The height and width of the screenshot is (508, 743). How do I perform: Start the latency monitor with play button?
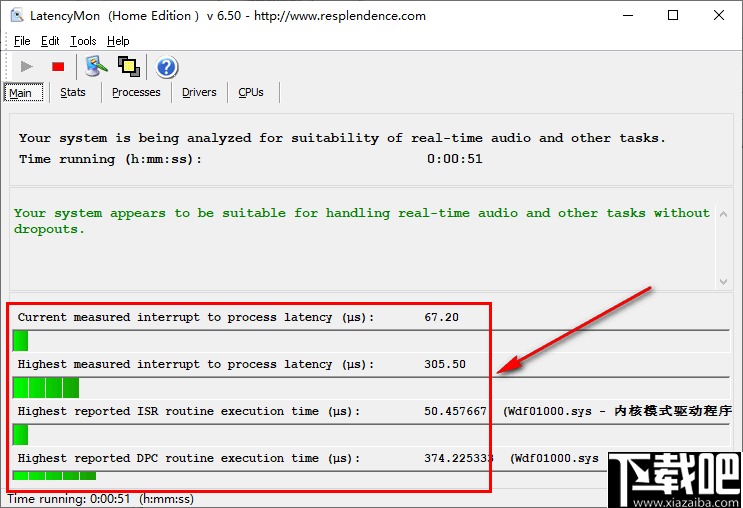point(27,67)
